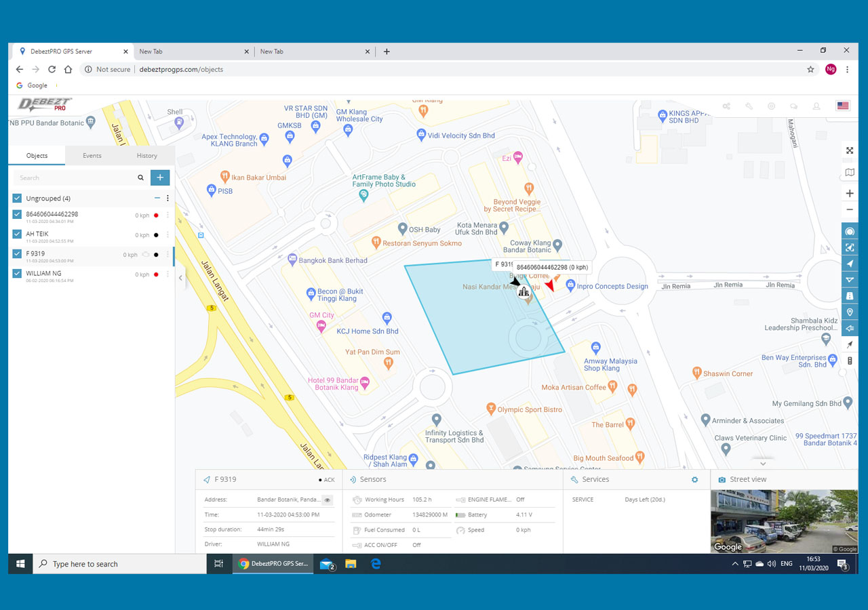The height and width of the screenshot is (610, 868).
Task: Open the map type selector icon
Action: click(850, 172)
